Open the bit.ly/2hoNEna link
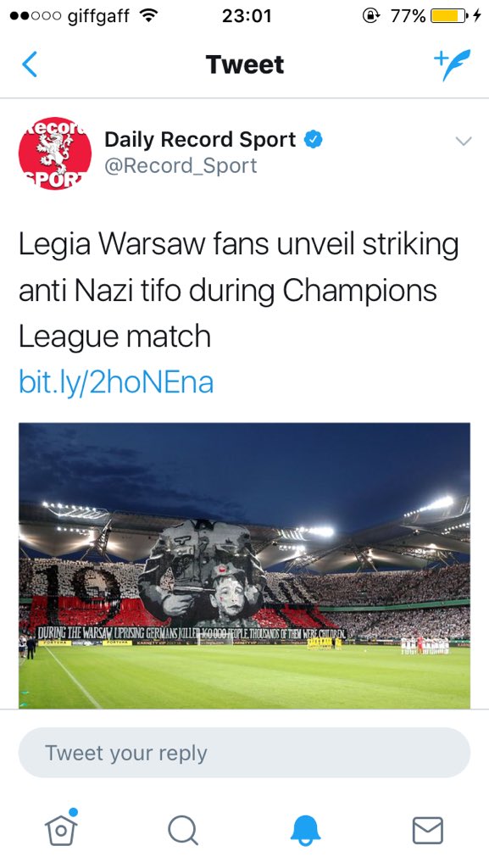Screen dimensions: 489x868 click(x=116, y=382)
